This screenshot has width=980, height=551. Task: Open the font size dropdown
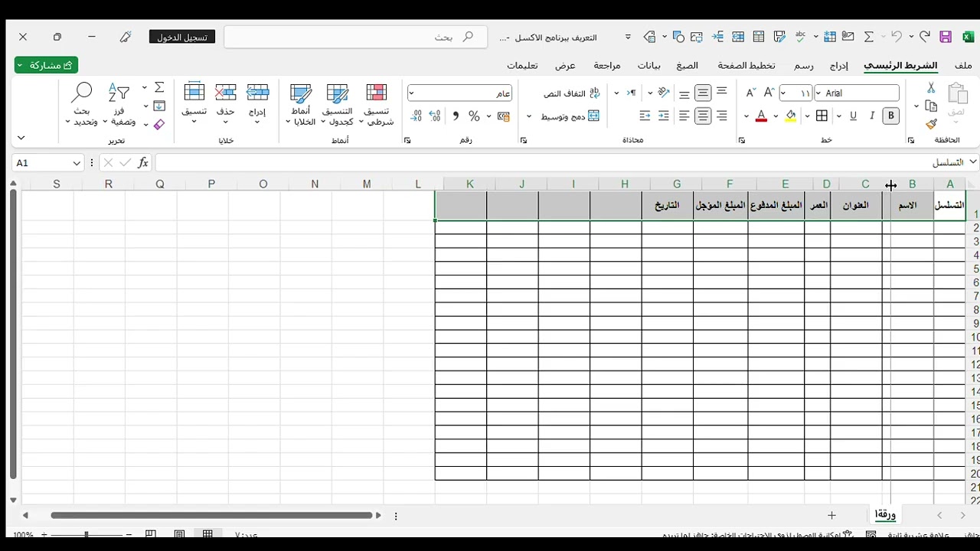[x=783, y=93]
